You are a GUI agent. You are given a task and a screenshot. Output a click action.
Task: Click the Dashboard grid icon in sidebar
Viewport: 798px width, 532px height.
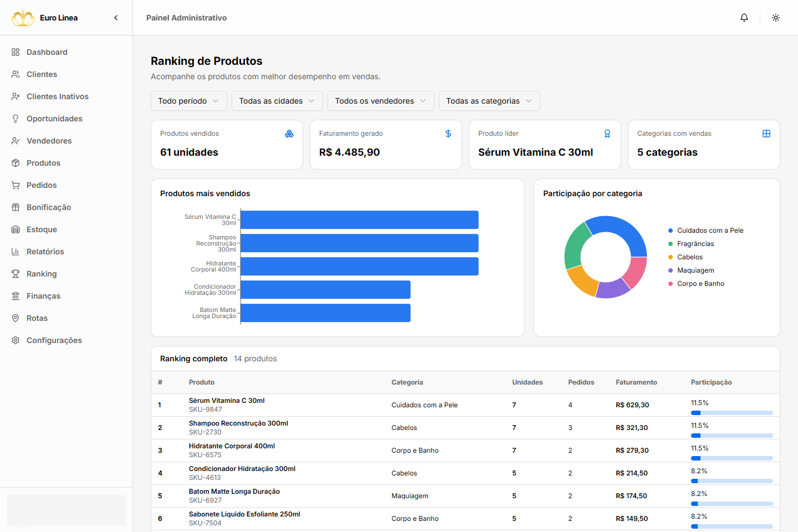point(16,52)
